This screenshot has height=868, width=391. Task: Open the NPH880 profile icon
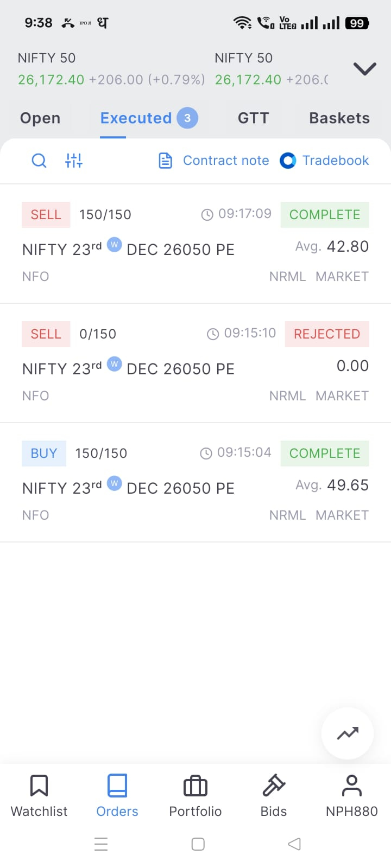(x=352, y=786)
